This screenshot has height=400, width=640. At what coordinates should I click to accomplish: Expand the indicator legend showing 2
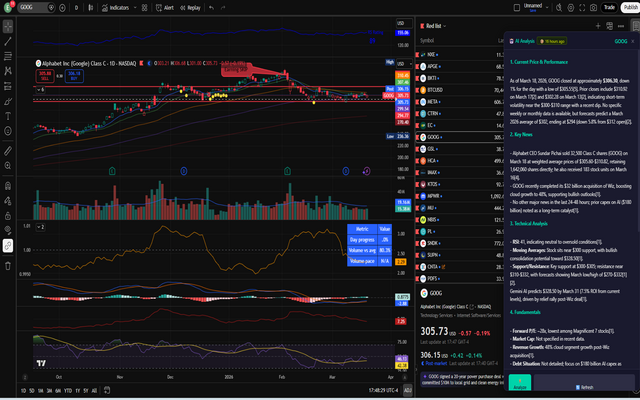pyautogui.click(x=40, y=227)
